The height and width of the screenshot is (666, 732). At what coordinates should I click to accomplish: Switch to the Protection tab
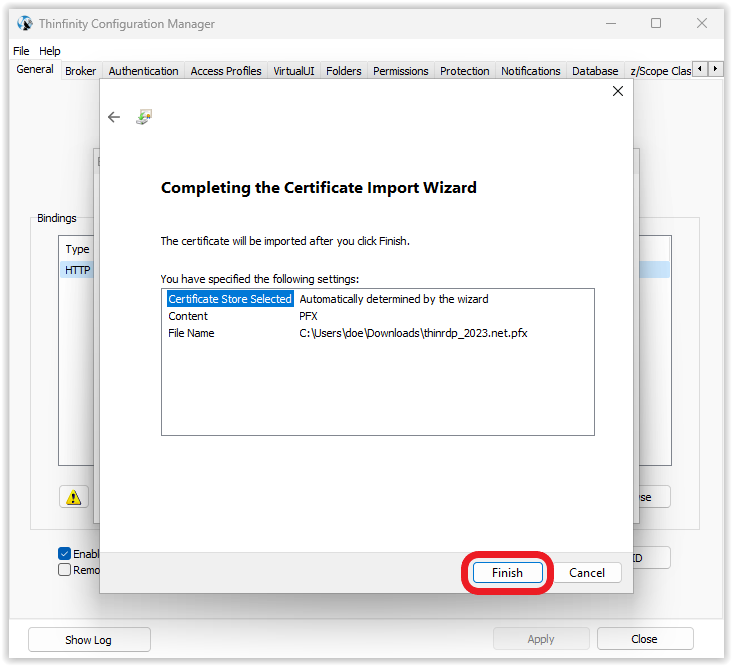(465, 71)
